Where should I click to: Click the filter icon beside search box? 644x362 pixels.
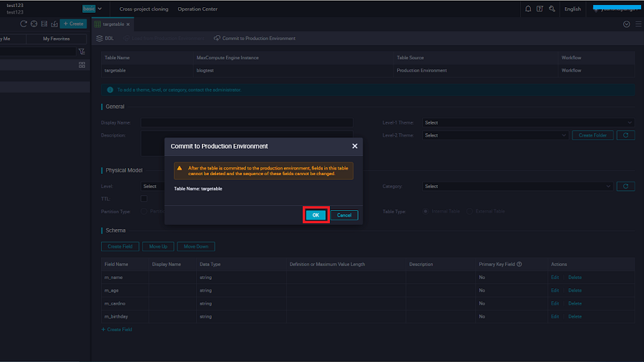[x=82, y=52]
